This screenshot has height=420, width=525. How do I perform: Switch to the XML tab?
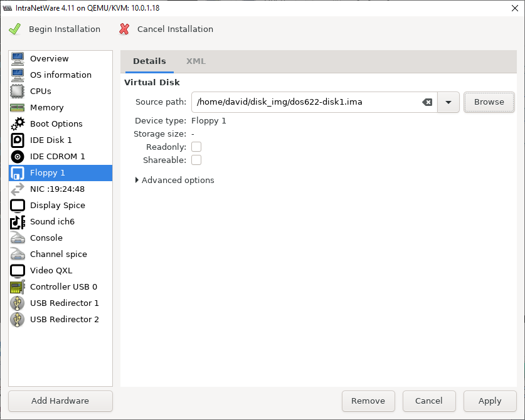[196, 61]
